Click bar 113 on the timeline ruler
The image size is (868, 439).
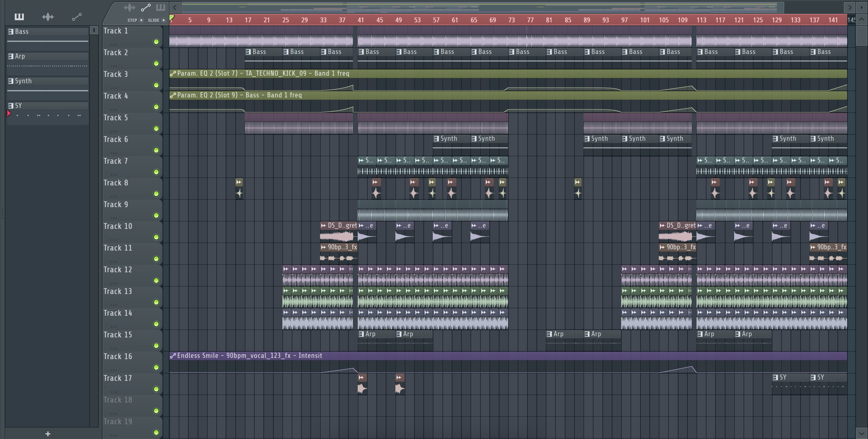[x=702, y=20]
